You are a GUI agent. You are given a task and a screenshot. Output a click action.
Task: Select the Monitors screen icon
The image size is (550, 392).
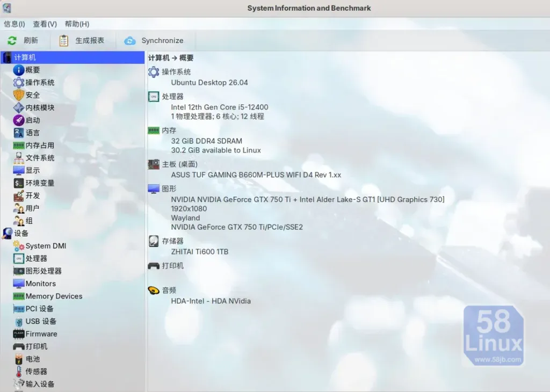coord(19,284)
